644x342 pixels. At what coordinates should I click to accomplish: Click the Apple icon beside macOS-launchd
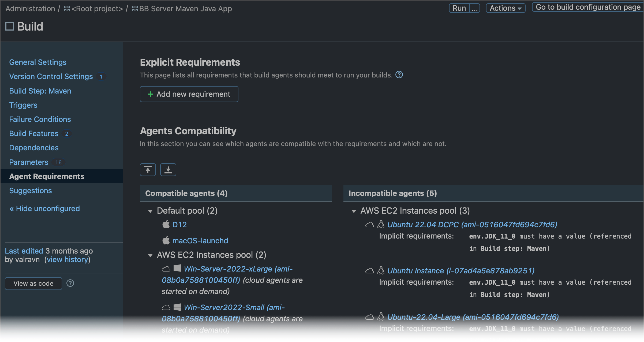(x=166, y=240)
